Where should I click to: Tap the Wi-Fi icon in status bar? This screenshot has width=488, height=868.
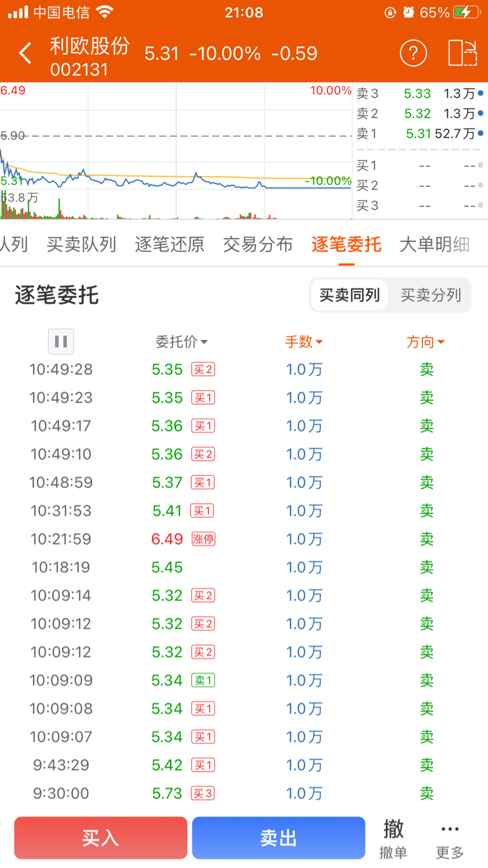click(105, 11)
